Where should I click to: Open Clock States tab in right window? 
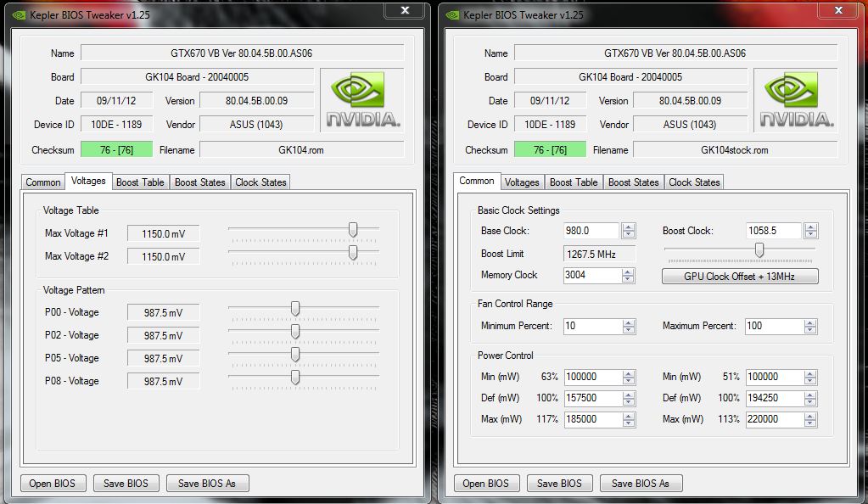(694, 182)
